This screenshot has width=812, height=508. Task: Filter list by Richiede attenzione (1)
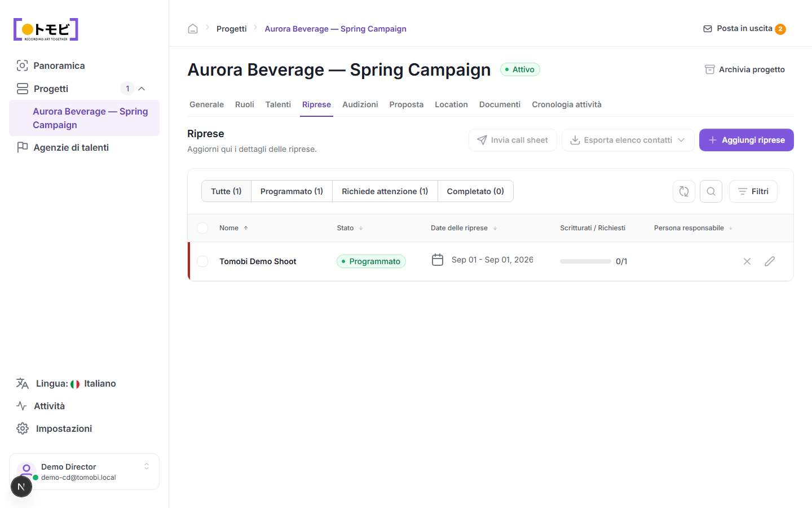[x=385, y=191]
